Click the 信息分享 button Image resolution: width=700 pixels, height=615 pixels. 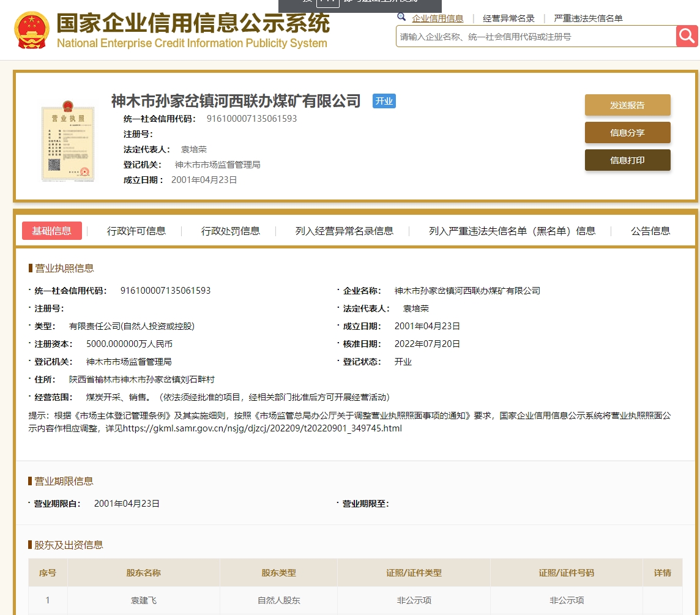point(627,133)
